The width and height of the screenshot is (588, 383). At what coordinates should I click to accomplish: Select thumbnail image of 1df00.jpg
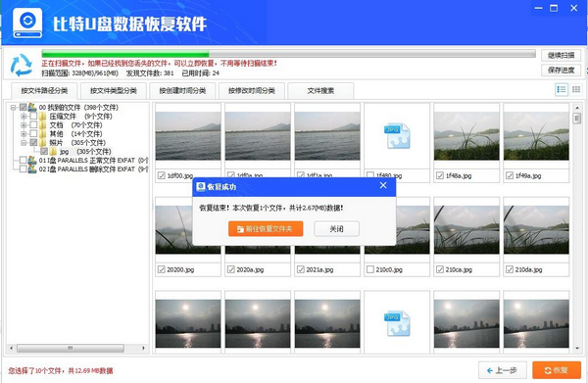click(x=188, y=136)
